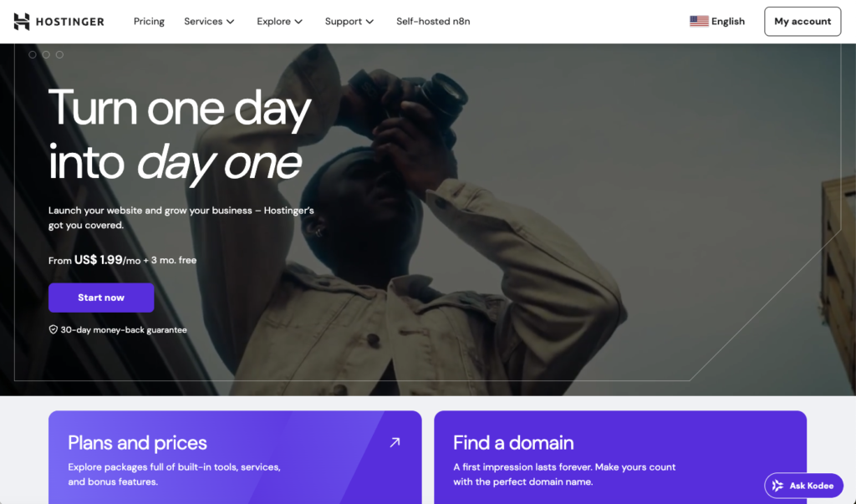Select the first carousel dot indicator

[33, 54]
